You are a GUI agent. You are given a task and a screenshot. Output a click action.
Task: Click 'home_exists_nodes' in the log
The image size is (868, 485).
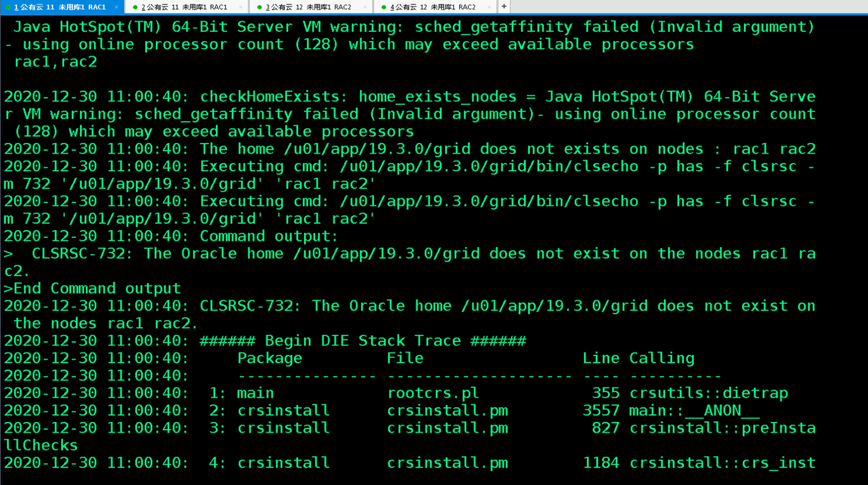click(437, 97)
